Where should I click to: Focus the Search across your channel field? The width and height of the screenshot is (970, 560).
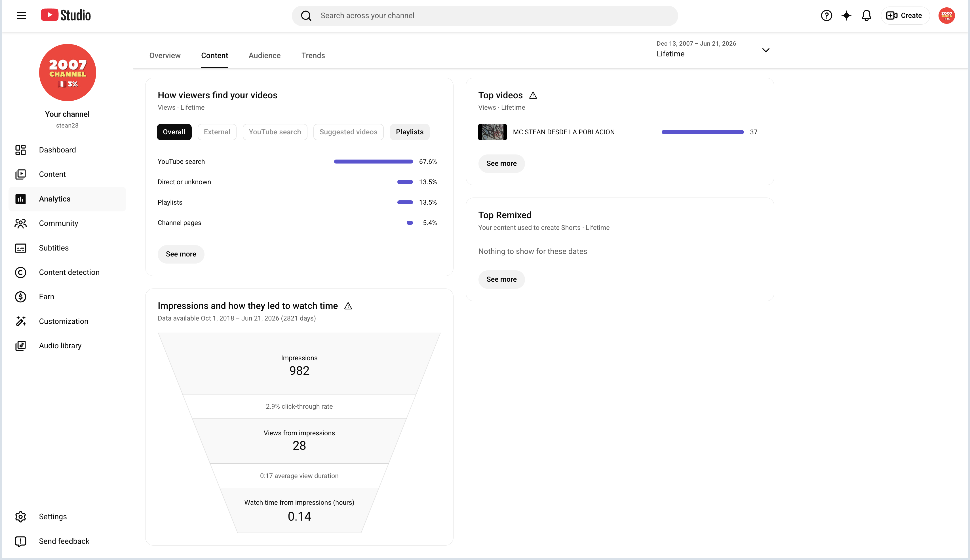485,16
